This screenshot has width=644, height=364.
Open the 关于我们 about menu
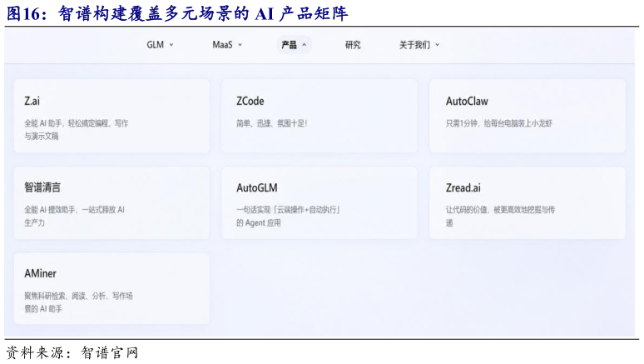pos(419,45)
